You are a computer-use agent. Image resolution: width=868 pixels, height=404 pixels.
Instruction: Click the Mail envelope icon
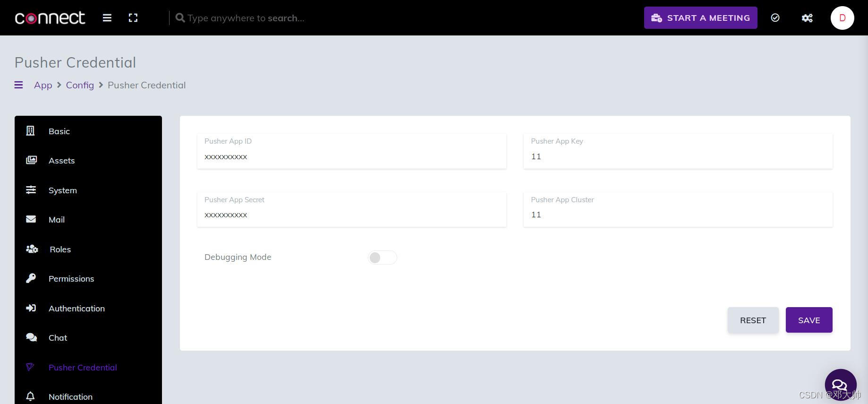click(31, 219)
